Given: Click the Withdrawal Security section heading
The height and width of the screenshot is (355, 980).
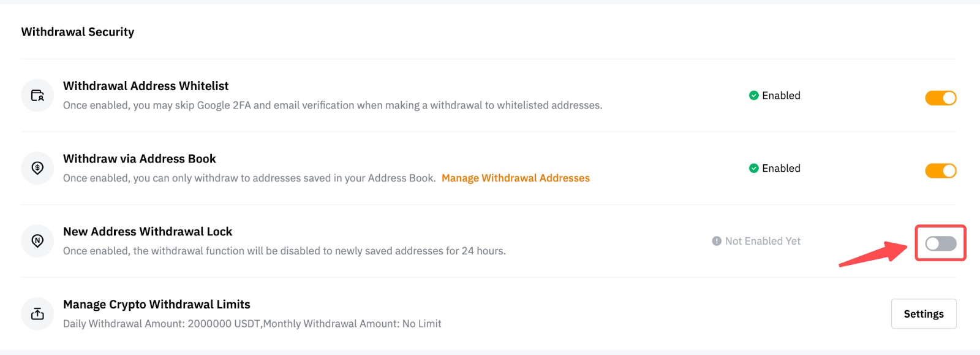Looking at the screenshot, I should 78,32.
